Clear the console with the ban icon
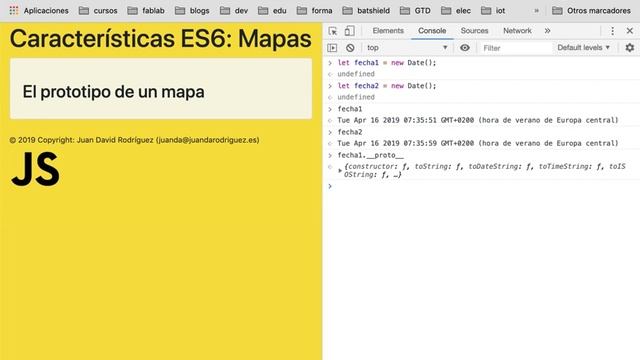The image size is (640, 360). point(350,48)
